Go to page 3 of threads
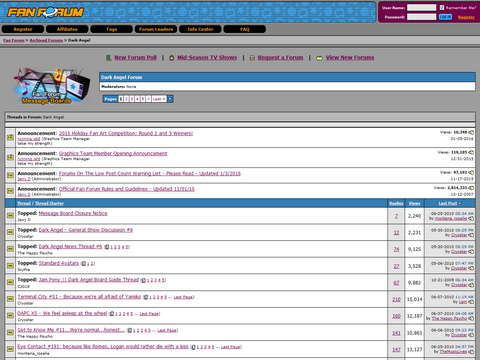Screen dimensions: 480x360 [132, 99]
